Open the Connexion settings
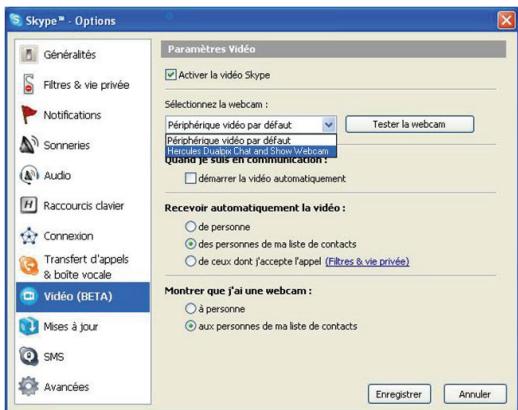Viewport: 518px width, 410px height. [x=83, y=236]
